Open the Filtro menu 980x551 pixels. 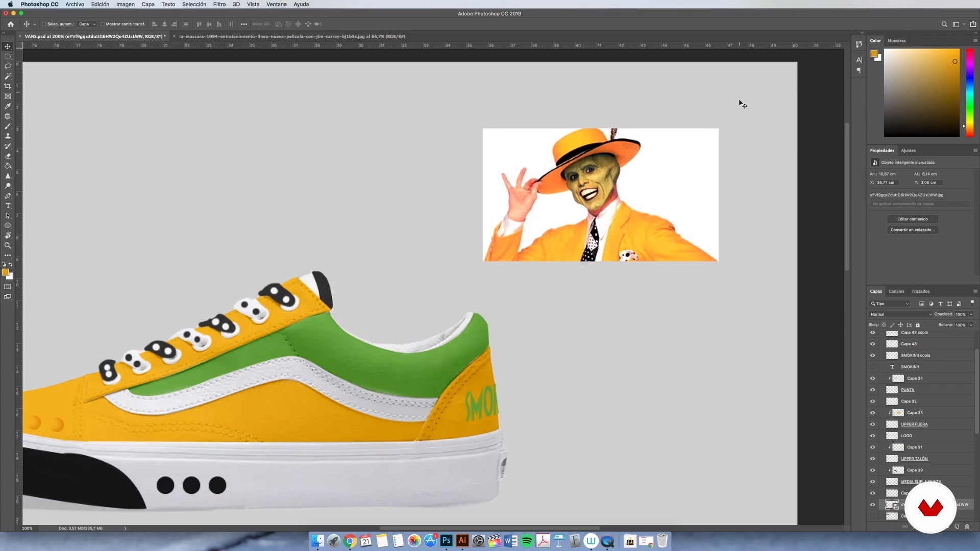(x=219, y=4)
